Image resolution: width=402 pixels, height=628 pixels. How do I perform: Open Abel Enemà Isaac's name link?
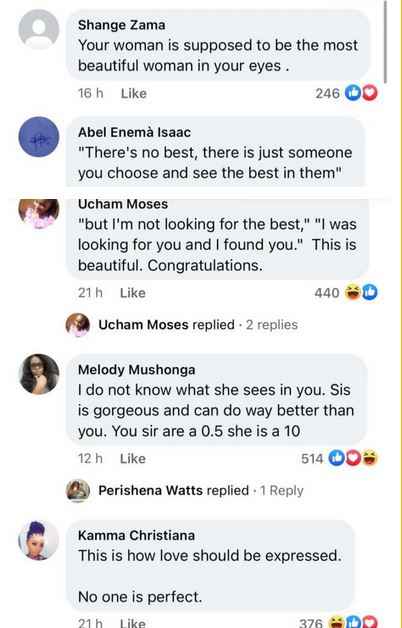134,132
